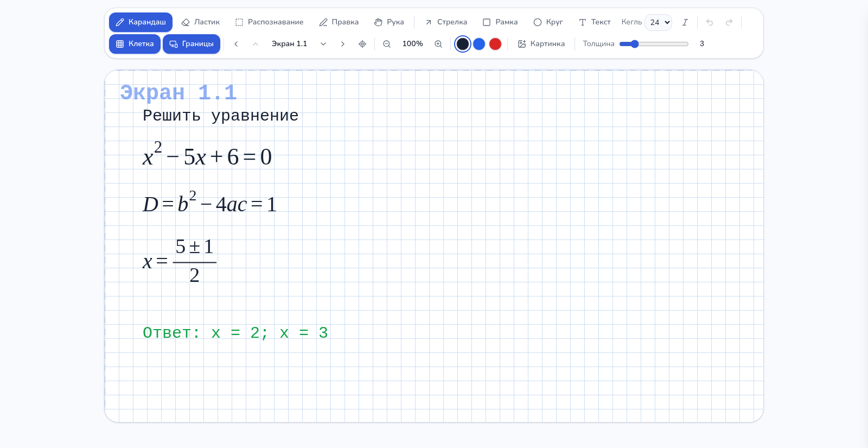
Task: Select the Круг circle tool
Action: pyautogui.click(x=548, y=22)
